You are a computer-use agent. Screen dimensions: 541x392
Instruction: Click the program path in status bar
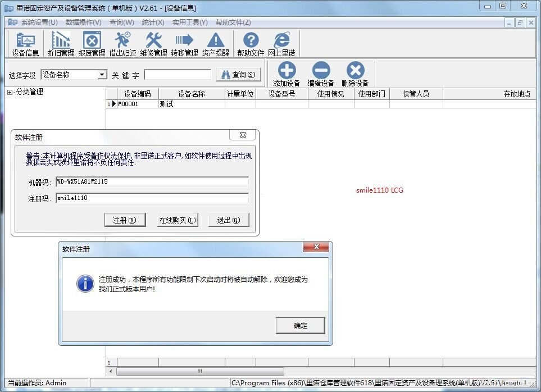[x=379, y=382]
